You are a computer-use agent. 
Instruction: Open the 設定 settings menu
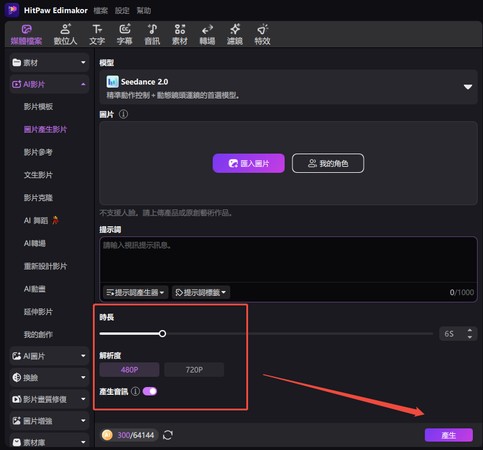point(122,11)
